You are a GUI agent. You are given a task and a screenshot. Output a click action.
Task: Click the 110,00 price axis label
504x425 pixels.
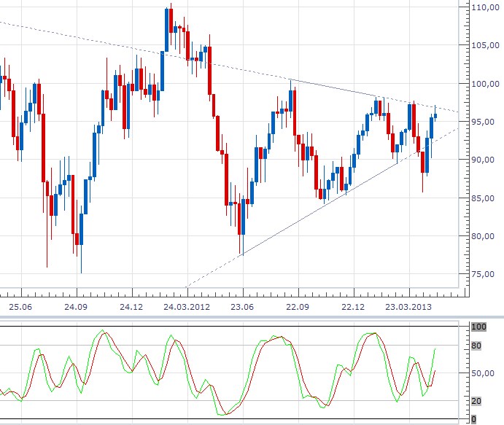[x=482, y=7]
